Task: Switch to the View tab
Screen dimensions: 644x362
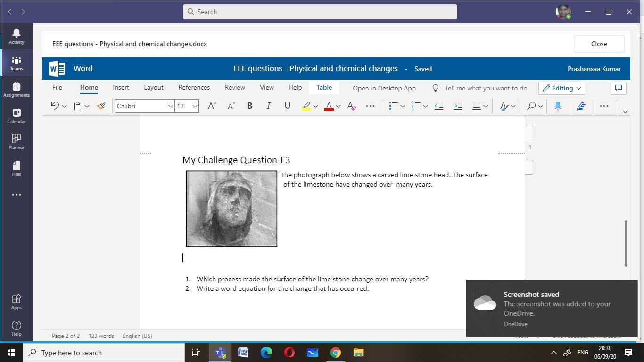Action: (x=267, y=88)
